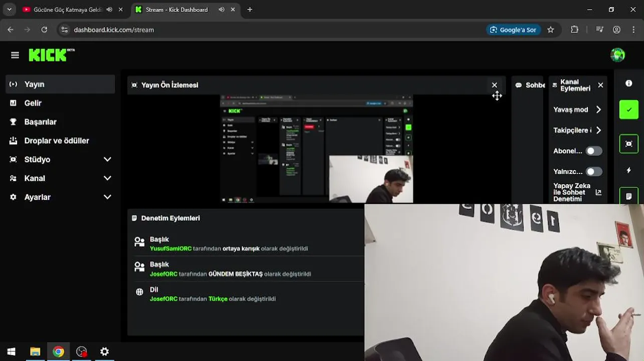Click the Sohbet panel chat bubble icon
The image size is (644, 361).
519,85
